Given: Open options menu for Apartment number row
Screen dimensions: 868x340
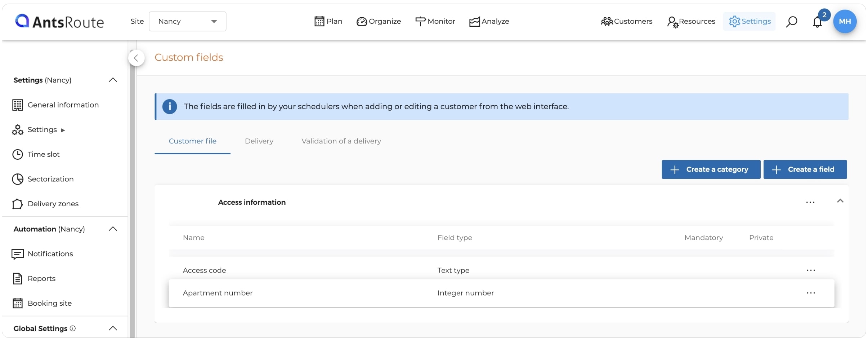Looking at the screenshot, I should click(x=811, y=293).
